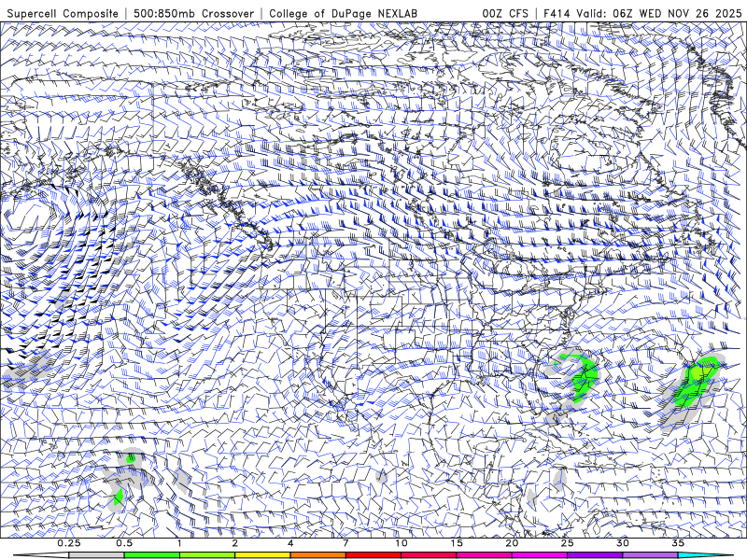Click the "0.5" legend value
Image resolution: width=747 pixels, height=560 pixels.
point(124,543)
